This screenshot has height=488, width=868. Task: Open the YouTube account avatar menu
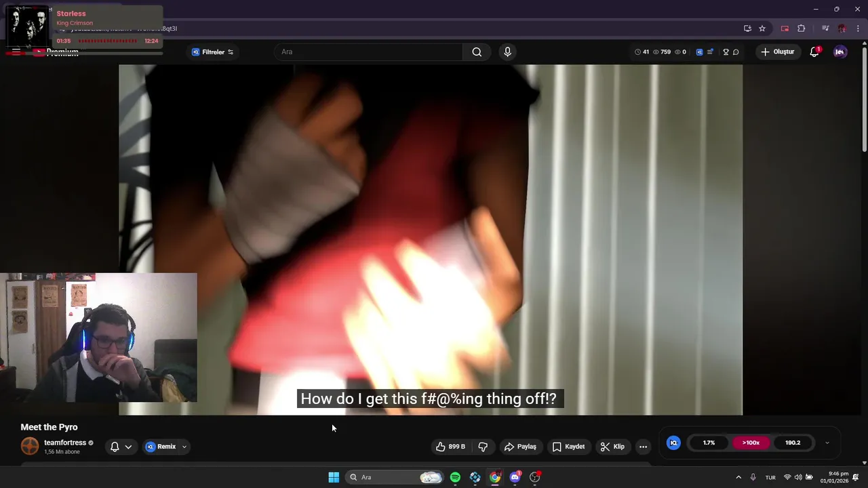pos(840,52)
